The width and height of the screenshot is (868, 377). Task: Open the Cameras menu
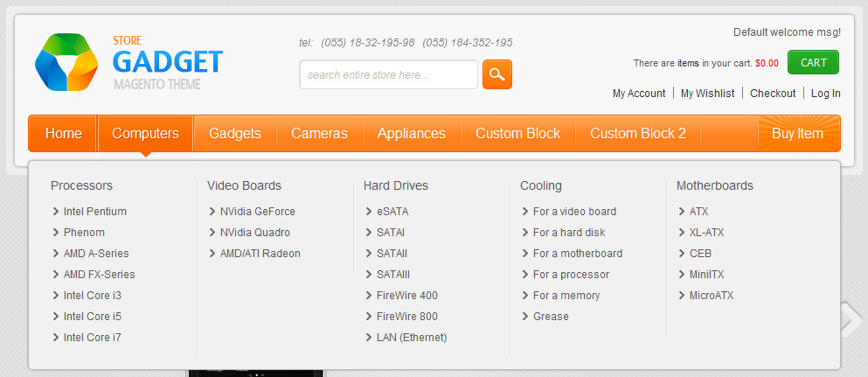click(319, 134)
